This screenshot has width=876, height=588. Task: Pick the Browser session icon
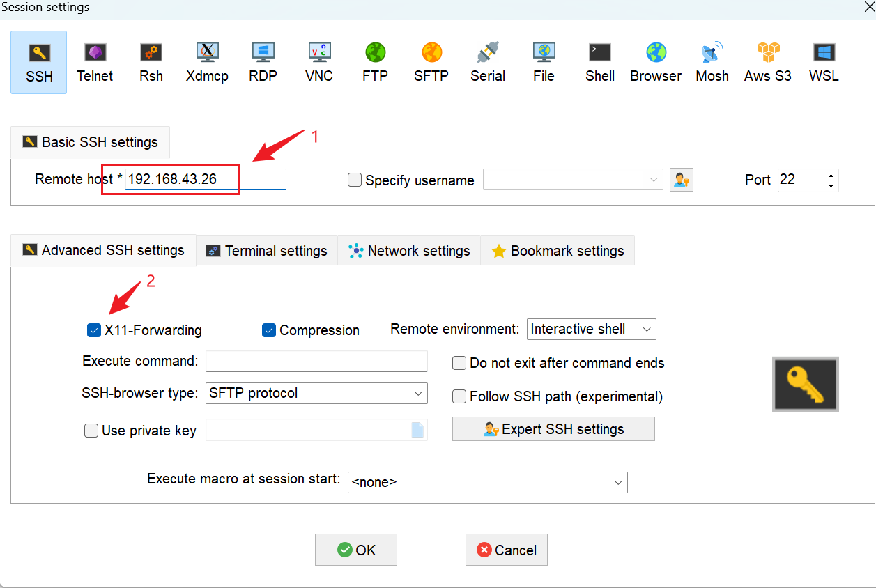656,62
